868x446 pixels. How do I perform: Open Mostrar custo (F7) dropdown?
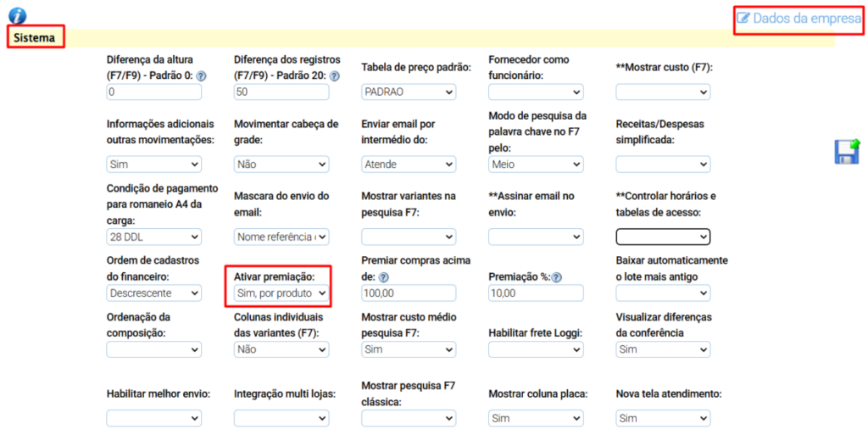pyautogui.click(x=663, y=92)
